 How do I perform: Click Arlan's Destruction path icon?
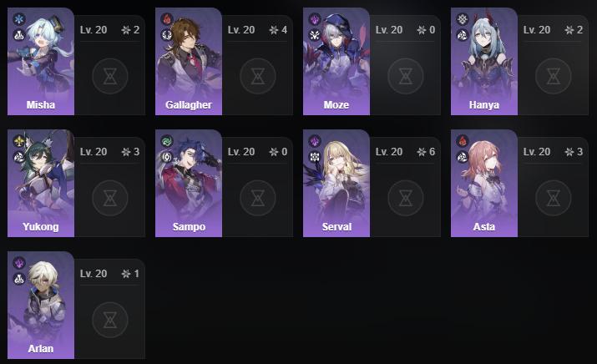click(x=19, y=279)
